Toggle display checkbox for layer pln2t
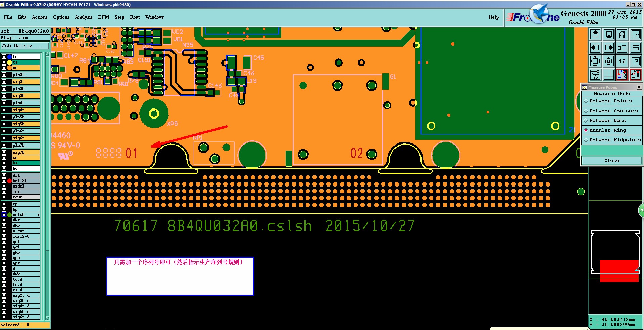 pos(4,75)
